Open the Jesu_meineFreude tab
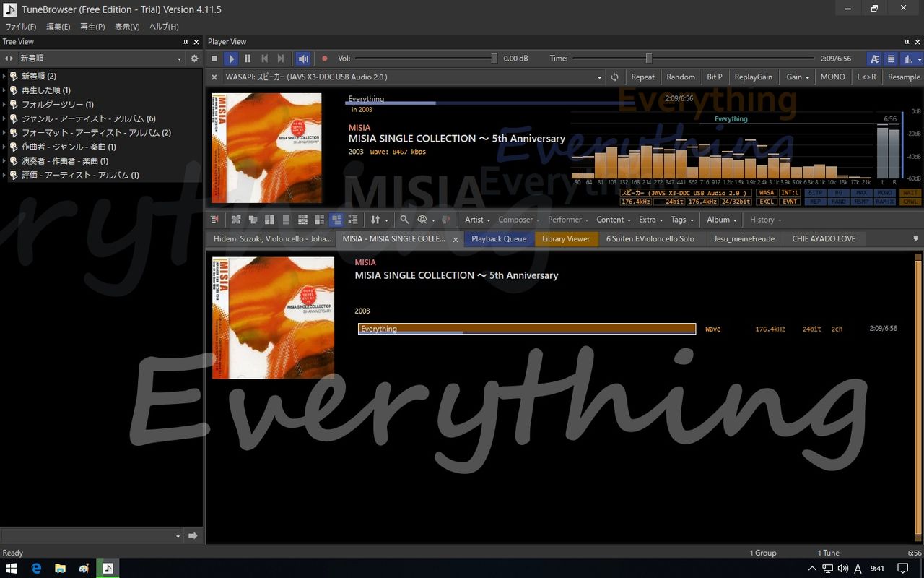Image resolution: width=924 pixels, height=578 pixels. point(744,239)
